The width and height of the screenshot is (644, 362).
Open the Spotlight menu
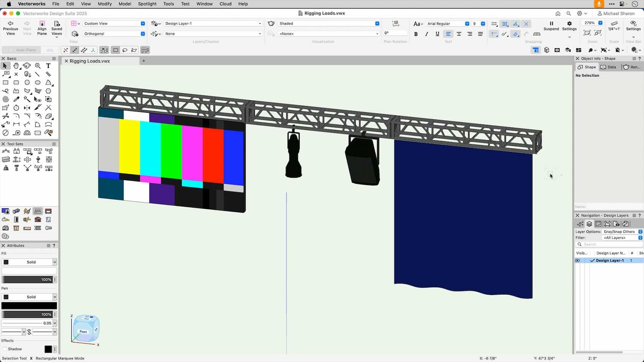point(147,4)
